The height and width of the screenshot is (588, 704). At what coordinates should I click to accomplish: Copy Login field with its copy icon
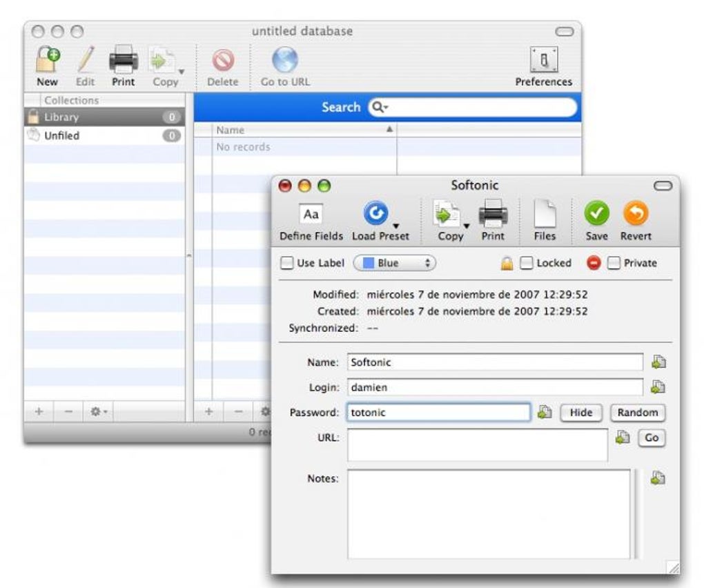(658, 387)
